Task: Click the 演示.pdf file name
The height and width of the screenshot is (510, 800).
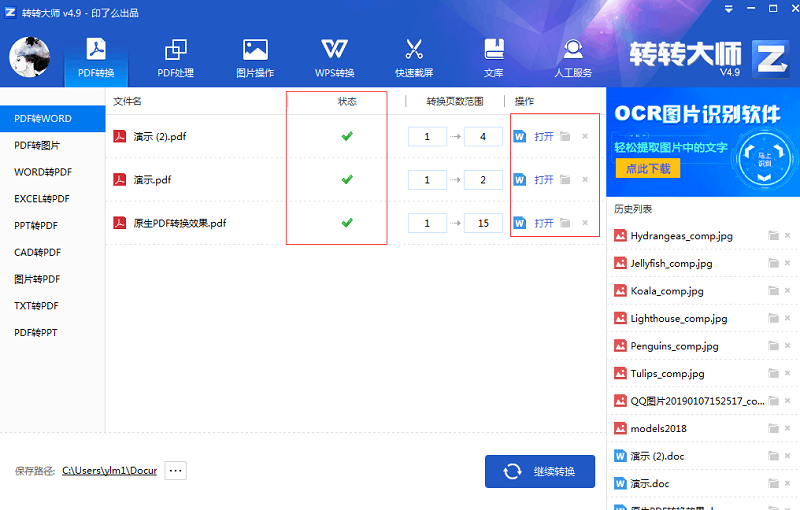Action: point(152,180)
